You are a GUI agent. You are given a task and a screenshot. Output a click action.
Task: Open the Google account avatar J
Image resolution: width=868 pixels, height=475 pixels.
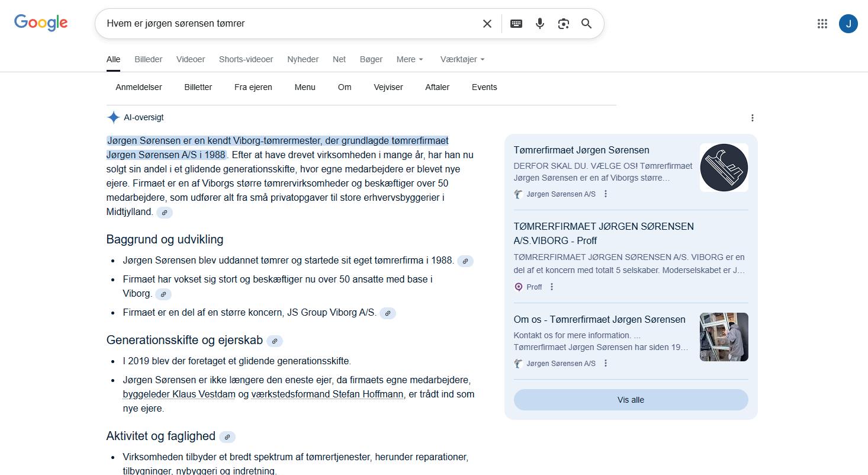coord(848,24)
